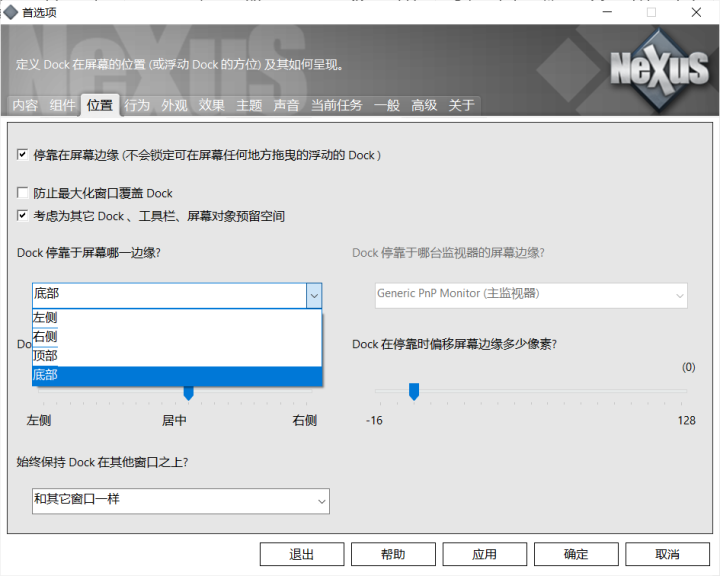Minimize the 首选项 window
720x576 pixels.
coord(608,12)
